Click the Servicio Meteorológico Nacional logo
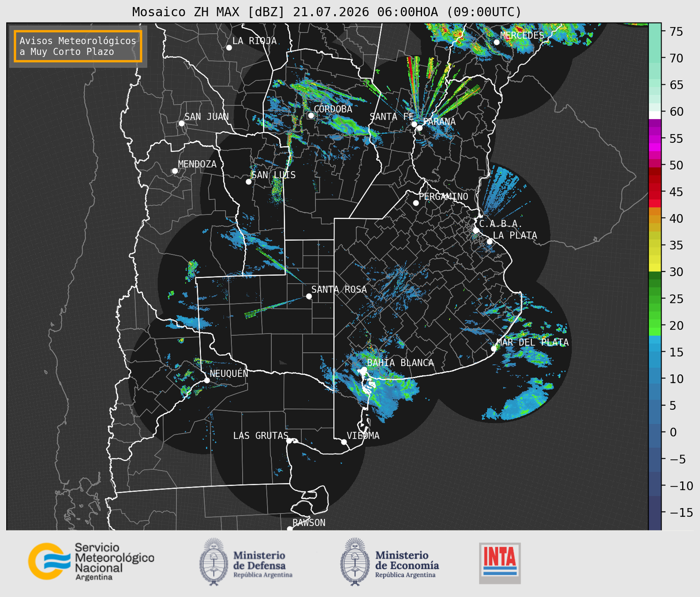 [x=91, y=561]
